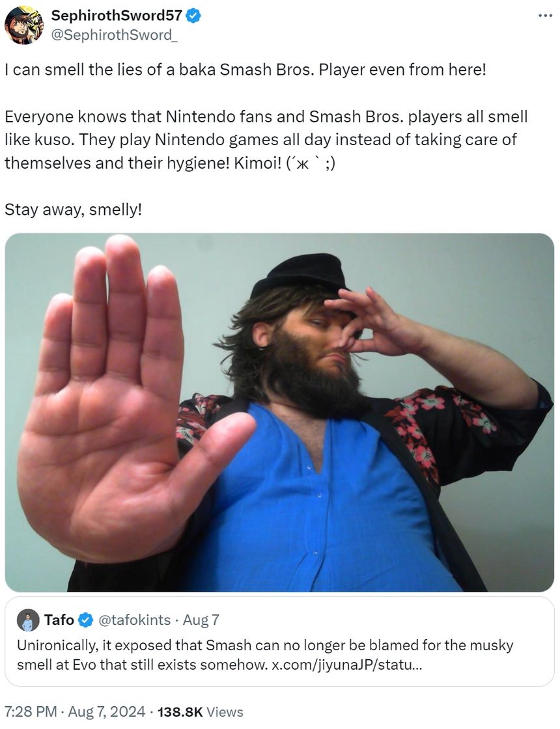View the 138.8K Views count
This screenshot has height=729, width=560.
[x=201, y=712]
